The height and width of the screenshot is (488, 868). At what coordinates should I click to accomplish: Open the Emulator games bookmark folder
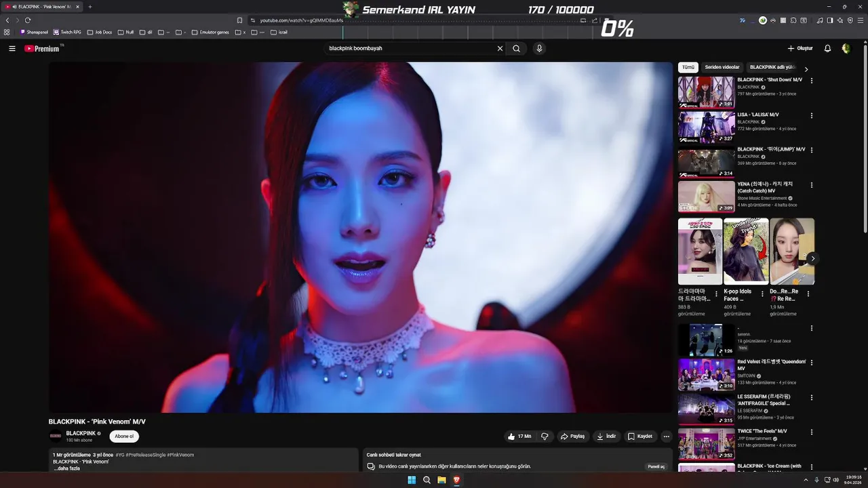[210, 32]
